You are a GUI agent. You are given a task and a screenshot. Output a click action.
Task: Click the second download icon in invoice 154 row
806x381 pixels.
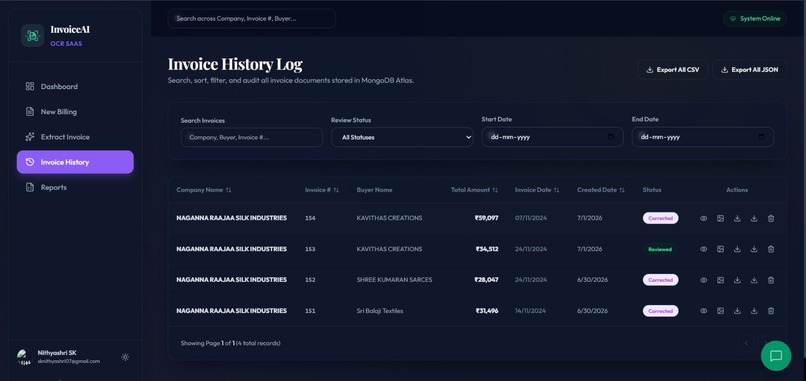coord(754,219)
